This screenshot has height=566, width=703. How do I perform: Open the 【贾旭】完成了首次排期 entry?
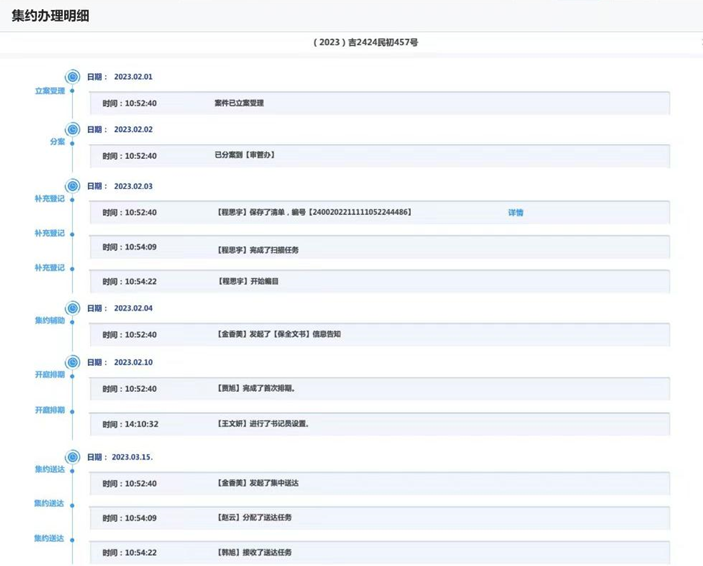click(x=379, y=389)
